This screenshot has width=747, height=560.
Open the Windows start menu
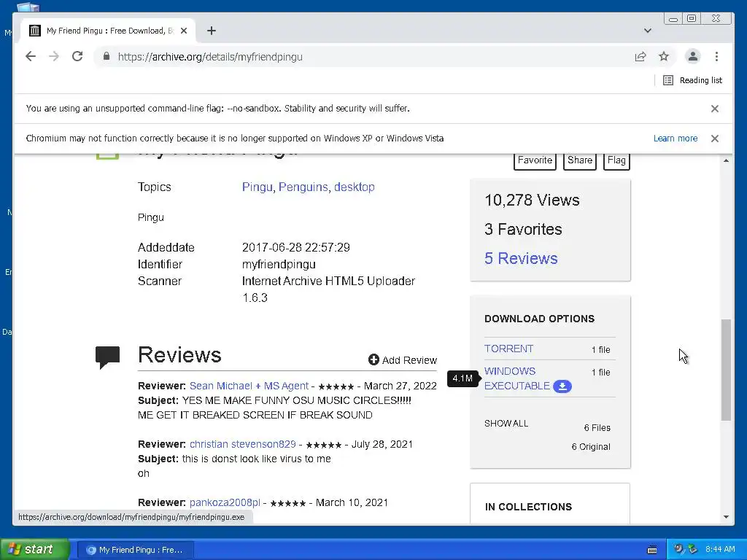pyautogui.click(x=35, y=549)
